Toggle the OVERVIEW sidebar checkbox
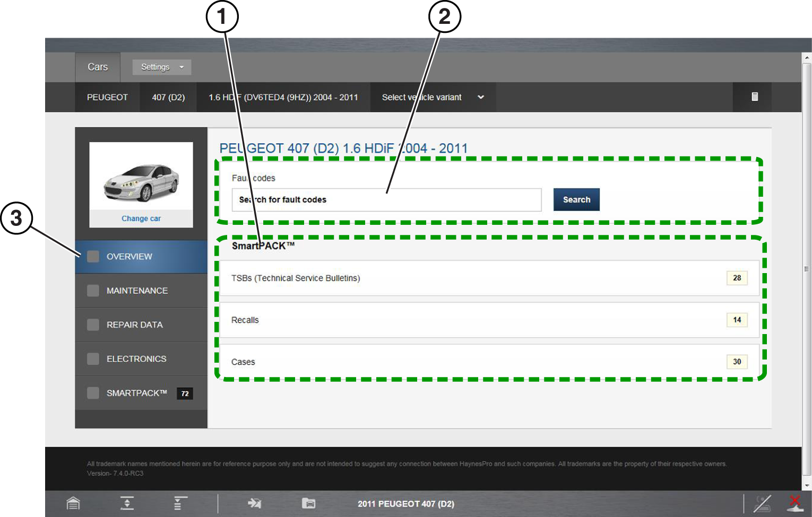Screen dimensions: 812x517 (93, 257)
